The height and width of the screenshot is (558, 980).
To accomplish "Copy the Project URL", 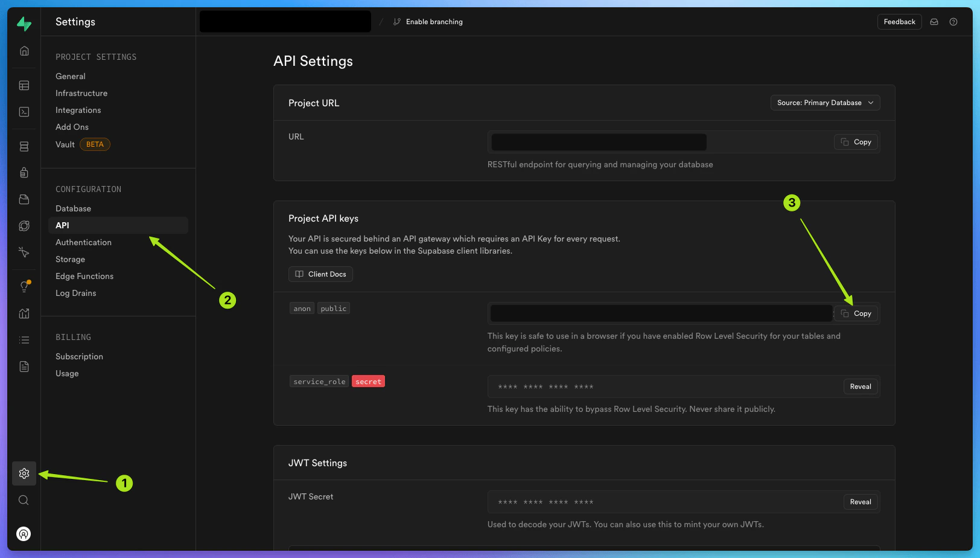I will (x=856, y=141).
